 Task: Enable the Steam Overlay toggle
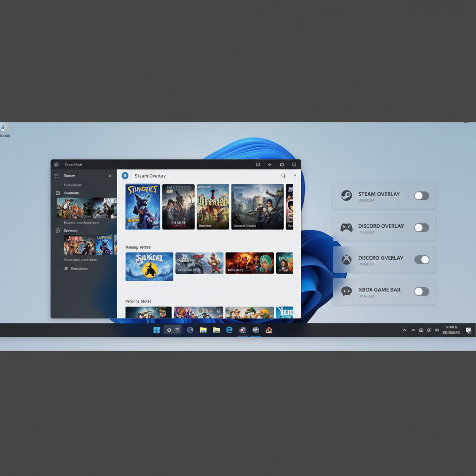422,196
